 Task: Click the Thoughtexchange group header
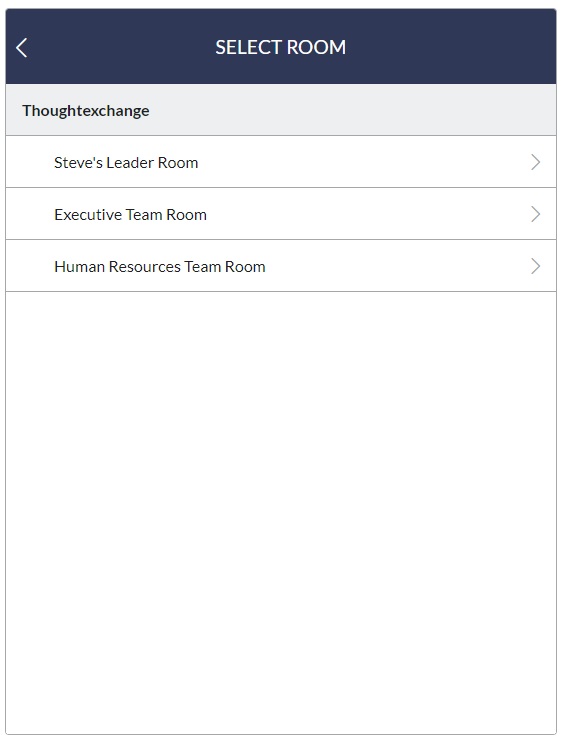point(281,110)
